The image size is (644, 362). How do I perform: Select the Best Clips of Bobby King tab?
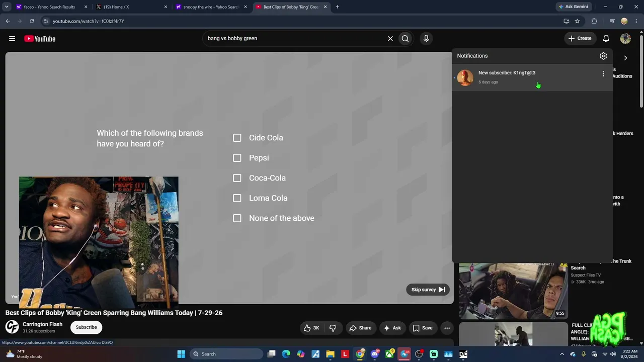291,7
